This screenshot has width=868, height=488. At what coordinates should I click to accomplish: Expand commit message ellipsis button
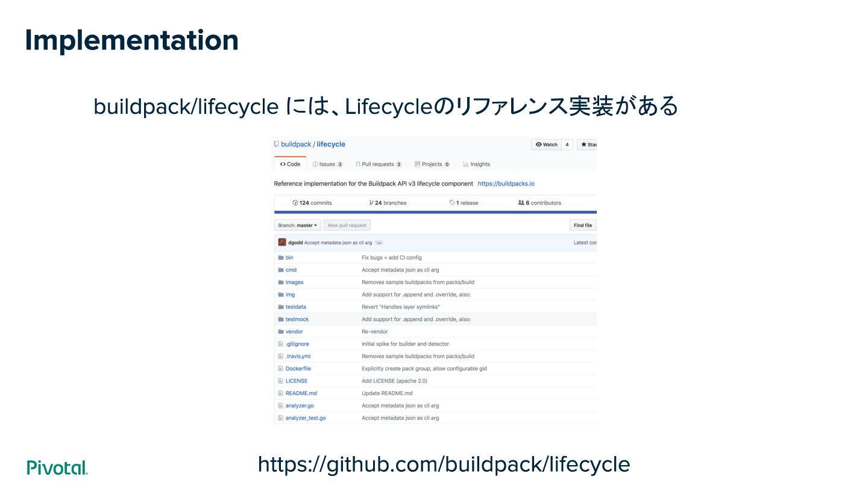click(379, 243)
